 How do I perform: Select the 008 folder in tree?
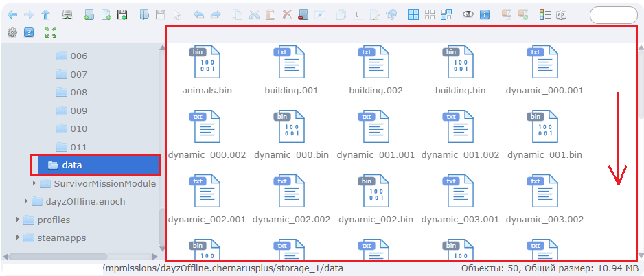click(x=71, y=93)
